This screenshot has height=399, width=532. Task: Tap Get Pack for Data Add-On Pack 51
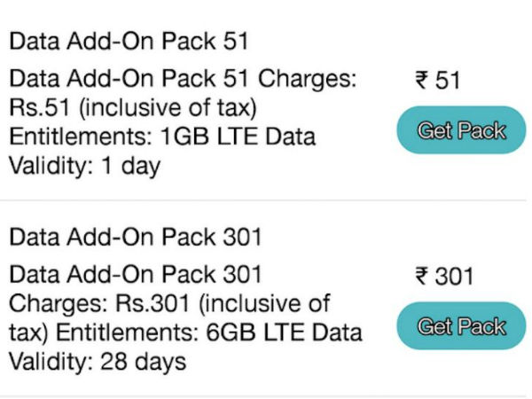click(x=461, y=131)
